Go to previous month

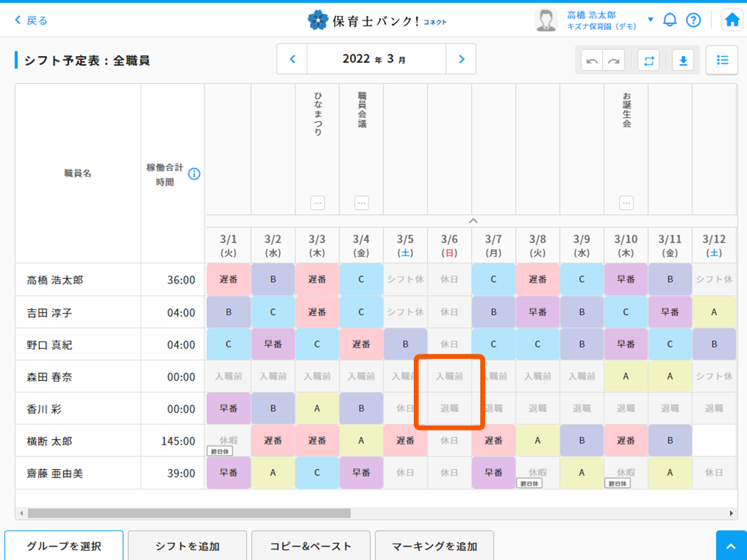click(293, 59)
